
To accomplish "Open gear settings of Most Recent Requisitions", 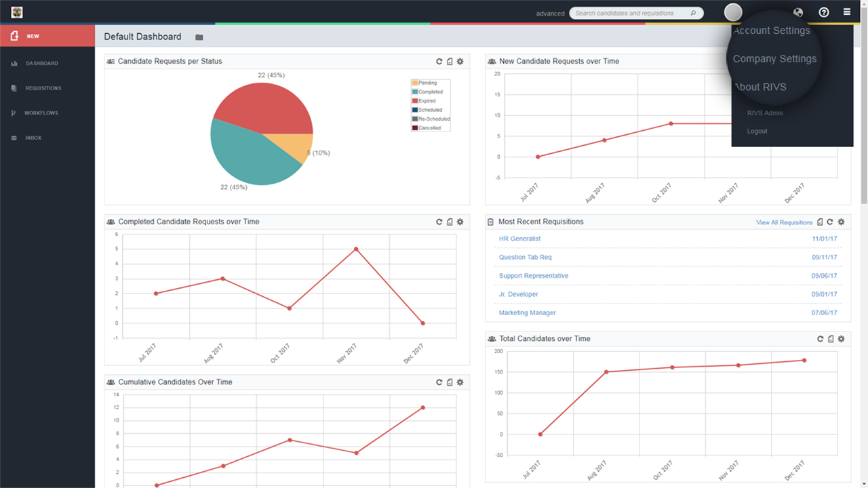I will click(x=842, y=222).
